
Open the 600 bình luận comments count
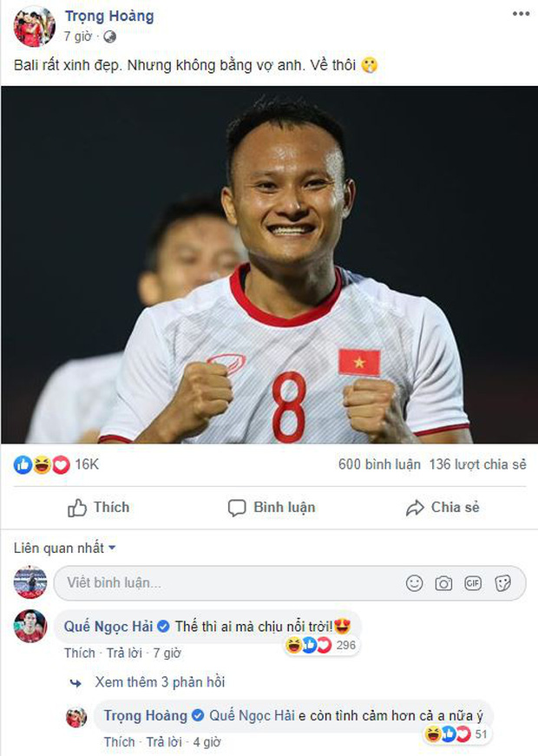(x=379, y=464)
